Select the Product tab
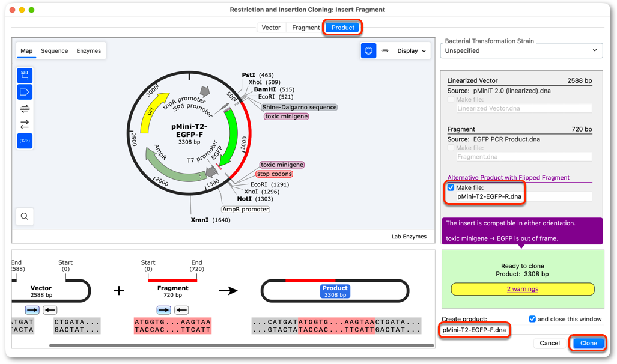This screenshot has height=364, width=617. [342, 28]
